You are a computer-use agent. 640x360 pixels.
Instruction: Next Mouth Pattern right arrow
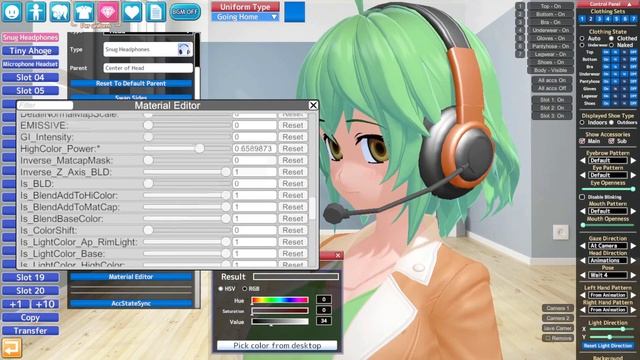(x=633, y=211)
